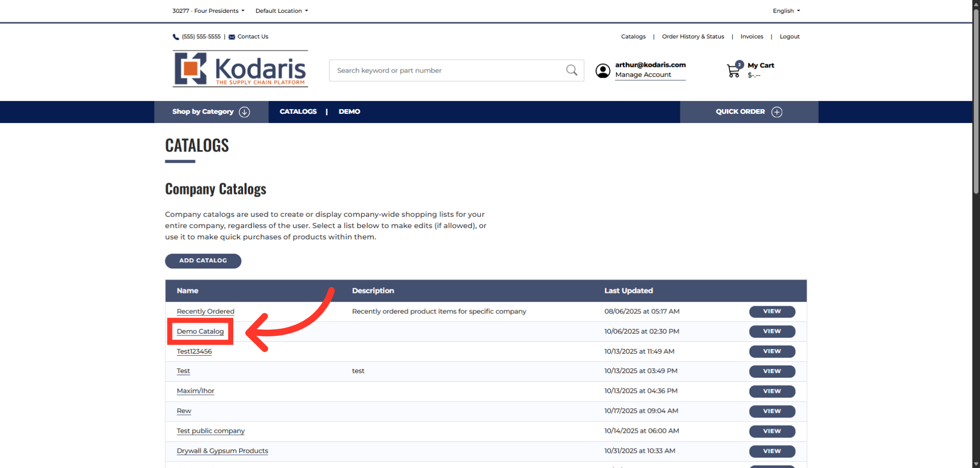Click the Kodaris logo

pos(240,69)
